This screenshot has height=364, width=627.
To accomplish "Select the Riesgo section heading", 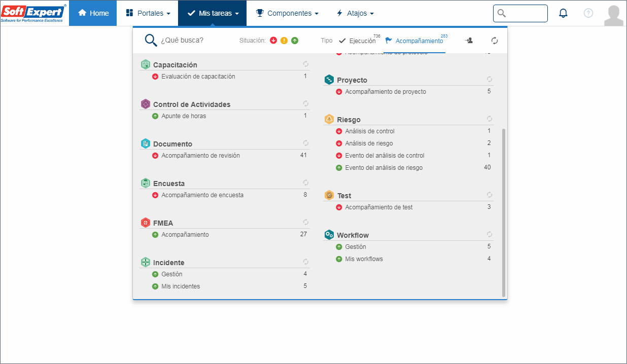I will click(x=349, y=120).
